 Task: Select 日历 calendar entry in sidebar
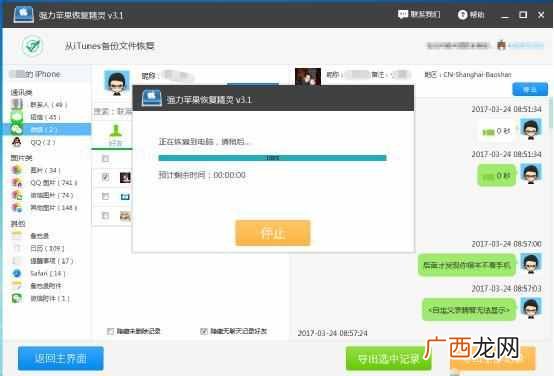tap(47, 248)
